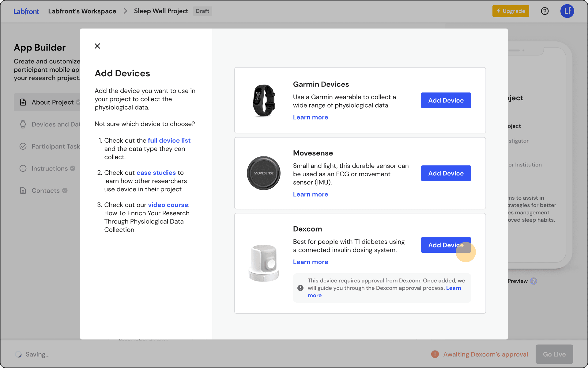This screenshot has width=588, height=368.
Task: Add the Movesense device
Action: [x=446, y=173]
